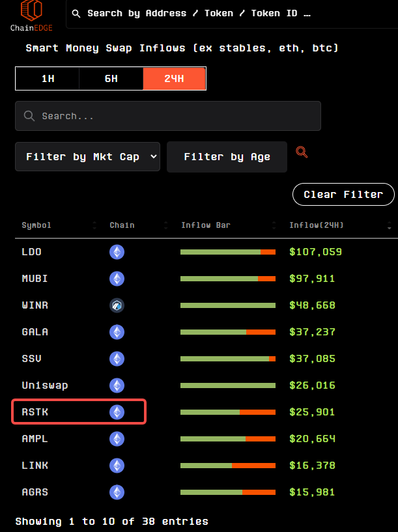Open the WINR token symbol
The height and width of the screenshot is (532, 398).
35,305
